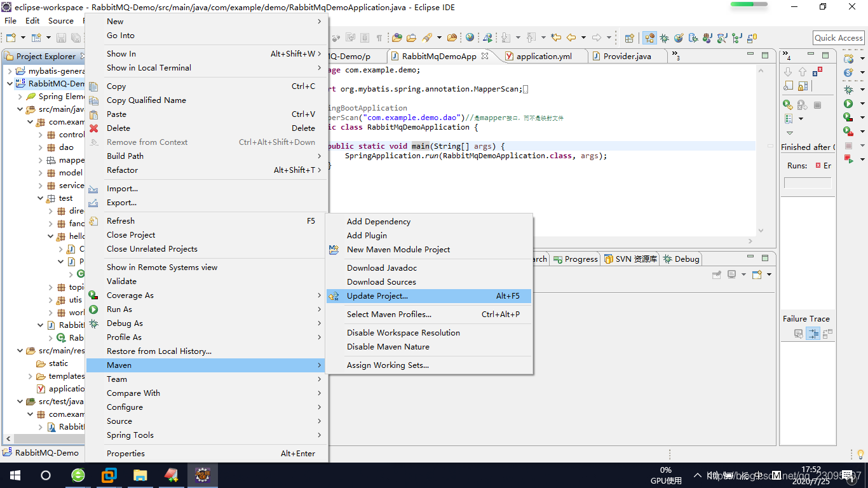The image size is (868, 488).
Task: Switch to the Debug perspective bug icon
Action: click(664, 37)
